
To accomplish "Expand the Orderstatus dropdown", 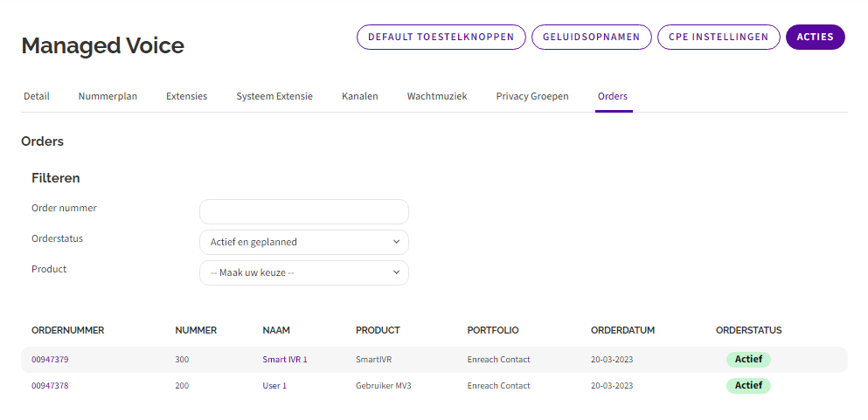I will (303, 242).
